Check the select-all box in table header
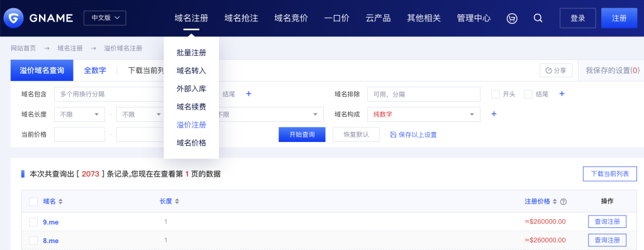The width and height of the screenshot is (644, 250). click(34, 202)
